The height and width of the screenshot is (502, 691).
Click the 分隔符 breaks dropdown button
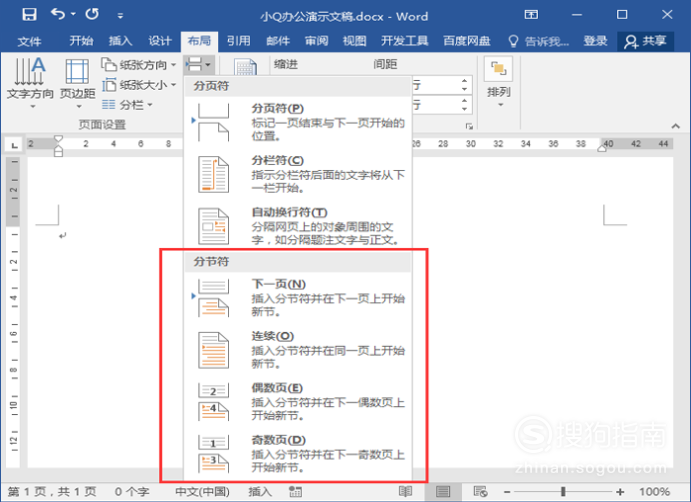coord(198,65)
